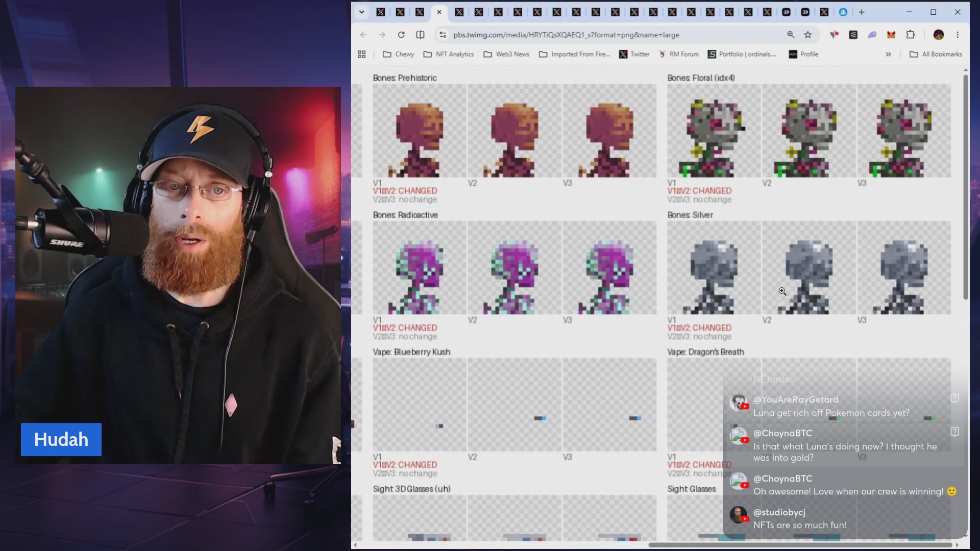Open the Extensions puzzle menu
980x551 pixels.
[x=911, y=35]
